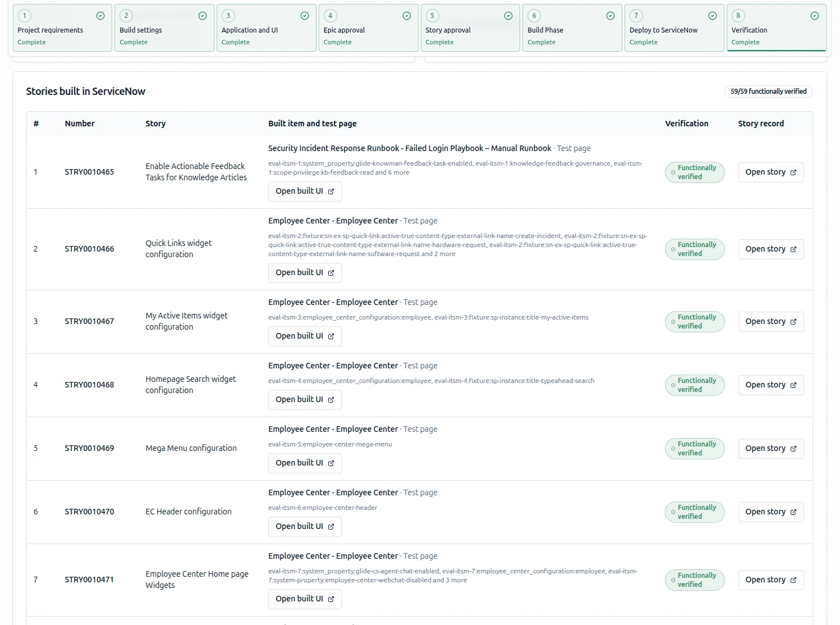Click Functionally verified badge for STRY0010467
The width and height of the screenshot is (840, 625).
pyautogui.click(x=695, y=322)
